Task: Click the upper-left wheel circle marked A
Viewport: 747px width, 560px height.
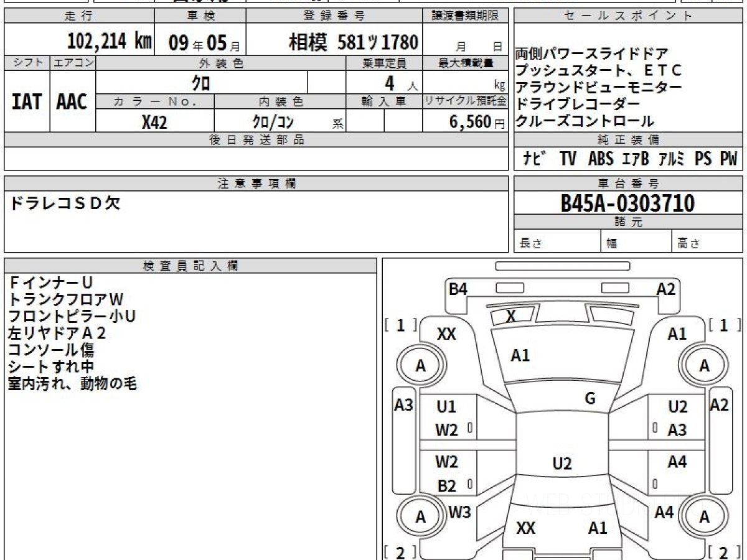Action: point(421,366)
